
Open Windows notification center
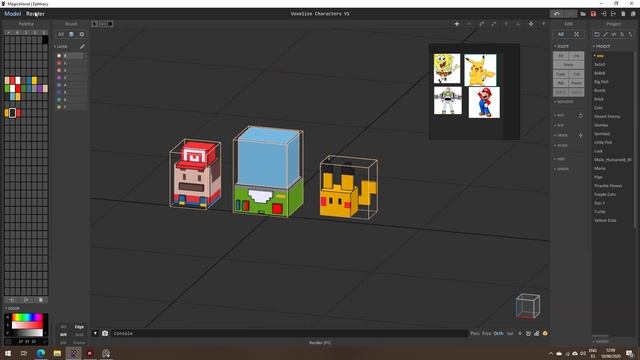[630, 353]
